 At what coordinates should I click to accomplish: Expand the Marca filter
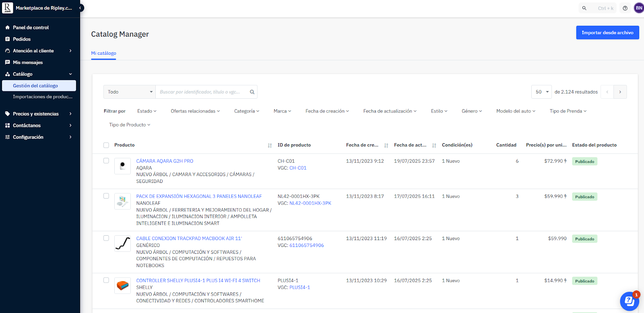tap(282, 111)
